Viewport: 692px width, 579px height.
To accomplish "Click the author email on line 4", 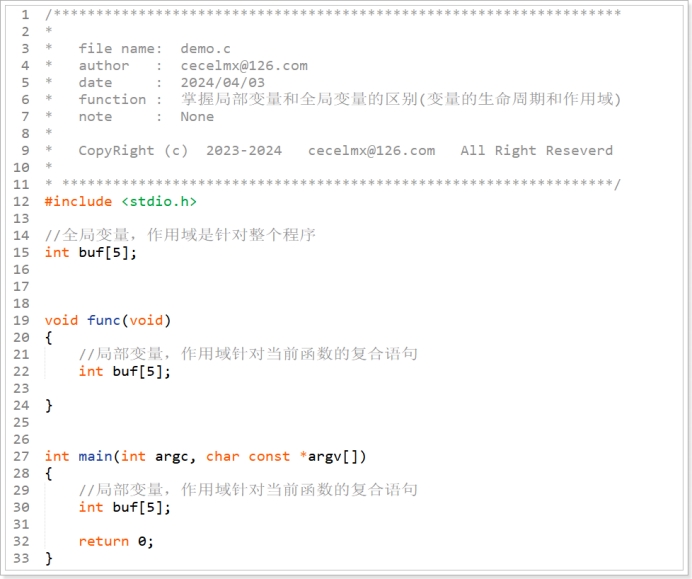I will coord(244,66).
